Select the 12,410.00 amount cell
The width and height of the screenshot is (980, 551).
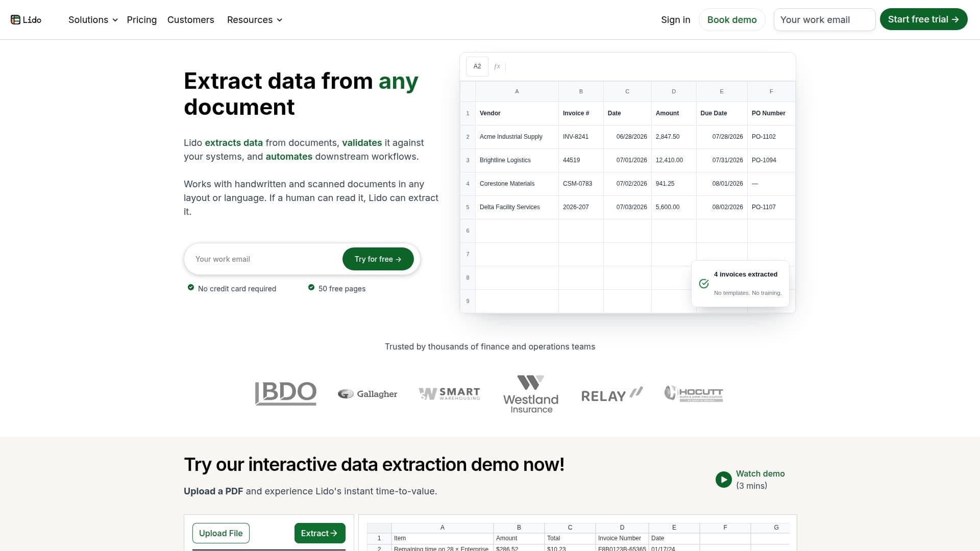[674, 160]
